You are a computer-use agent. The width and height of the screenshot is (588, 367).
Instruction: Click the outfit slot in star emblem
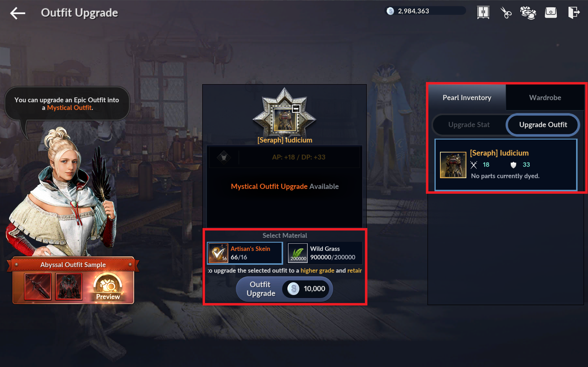pos(285,120)
